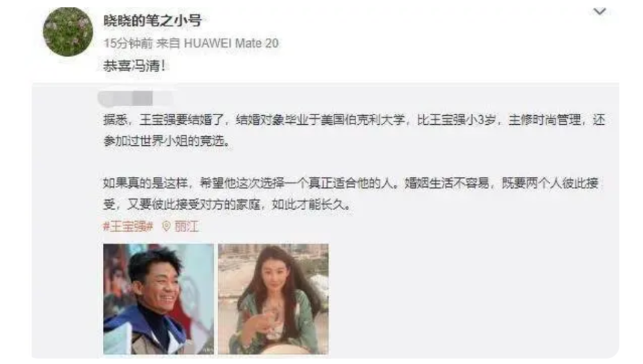Open the long-haired woman photo thumbnail
The height and width of the screenshot is (364, 643).
pyautogui.click(x=273, y=299)
